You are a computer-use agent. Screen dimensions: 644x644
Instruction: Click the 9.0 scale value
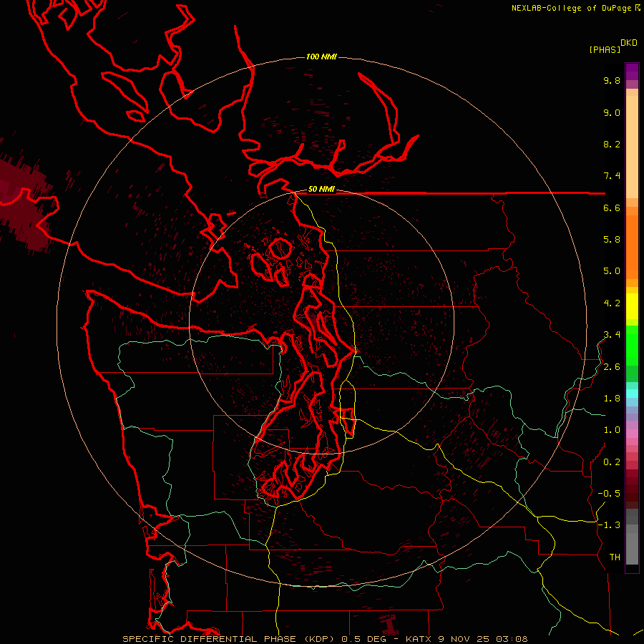(612, 112)
